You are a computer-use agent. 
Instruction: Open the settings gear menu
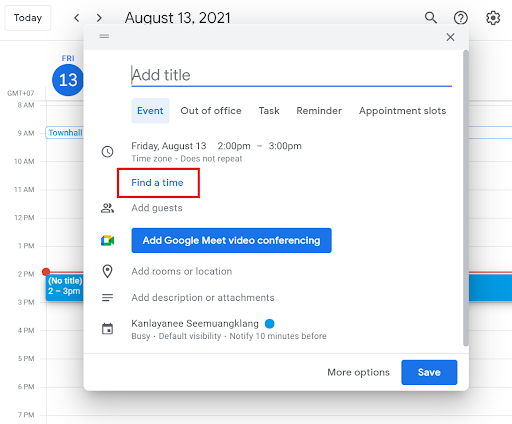(x=493, y=18)
